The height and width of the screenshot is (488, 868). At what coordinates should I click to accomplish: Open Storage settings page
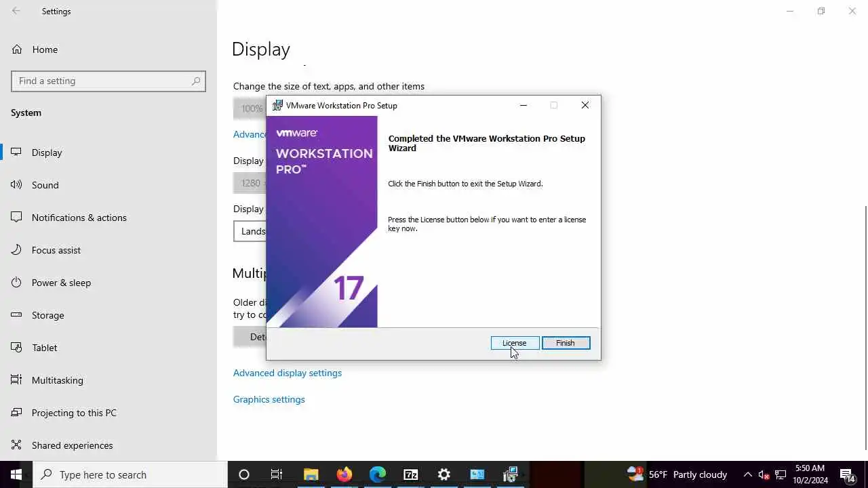tap(108, 315)
